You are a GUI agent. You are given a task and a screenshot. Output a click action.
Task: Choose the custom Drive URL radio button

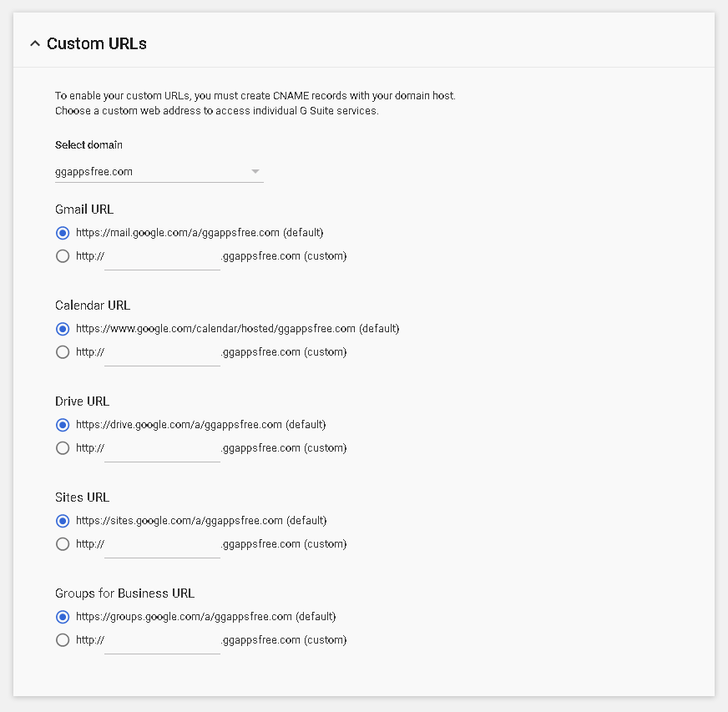click(63, 448)
